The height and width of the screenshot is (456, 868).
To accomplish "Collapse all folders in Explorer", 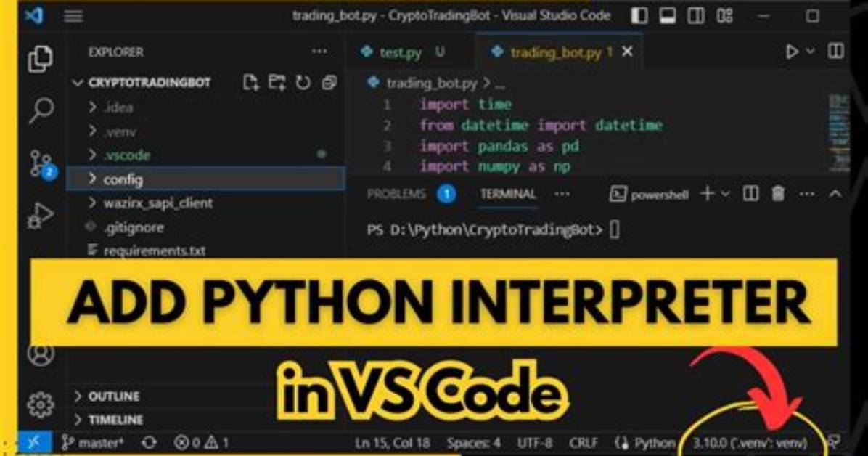I will tap(329, 83).
